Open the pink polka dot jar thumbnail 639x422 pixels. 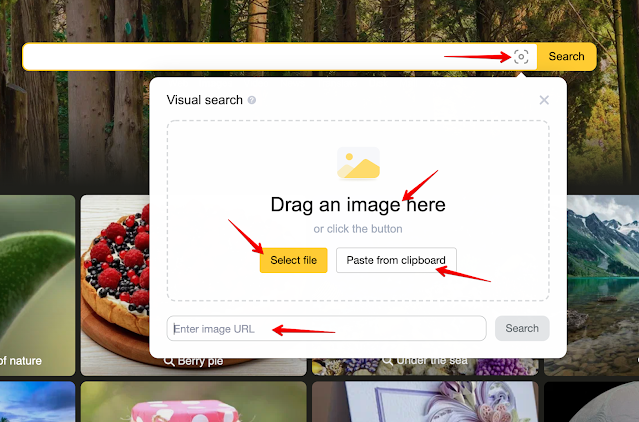click(x=194, y=402)
